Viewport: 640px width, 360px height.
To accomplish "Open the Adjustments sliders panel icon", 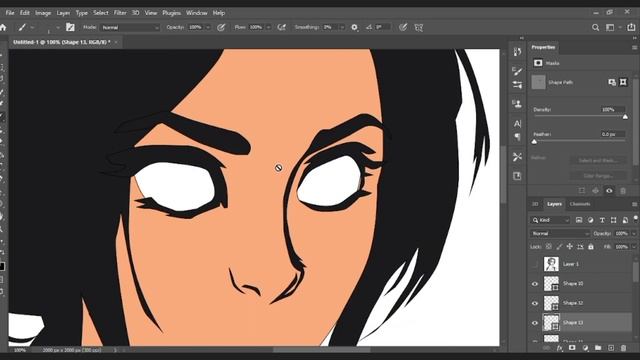I will pos(517,84).
